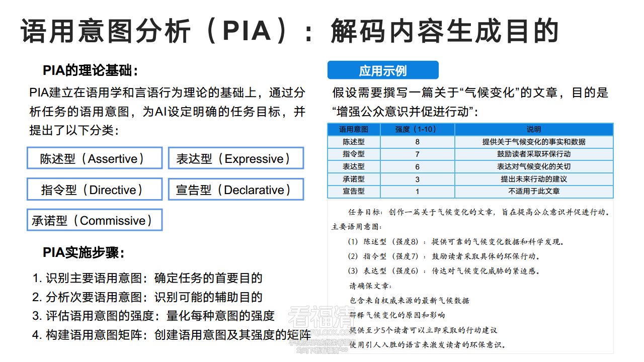644x362 pixels.
Task: Click the 语用意图 table column header
Action: coord(354,129)
